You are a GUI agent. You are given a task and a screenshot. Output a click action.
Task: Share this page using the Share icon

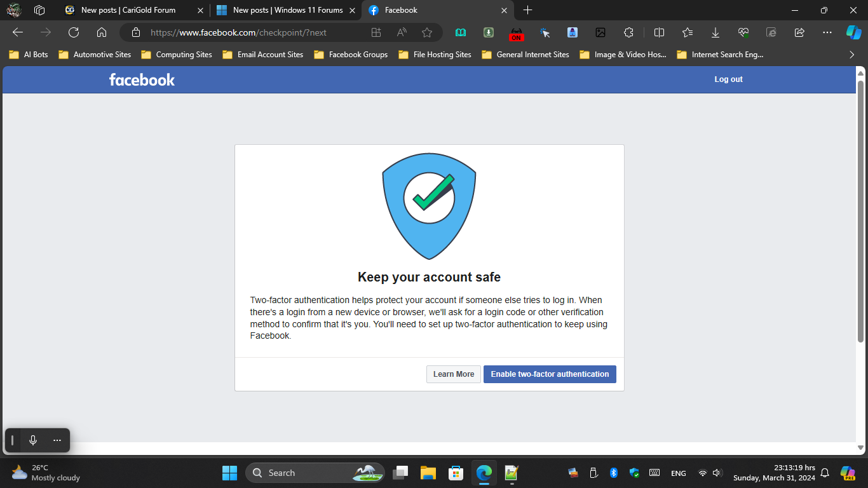coord(799,32)
